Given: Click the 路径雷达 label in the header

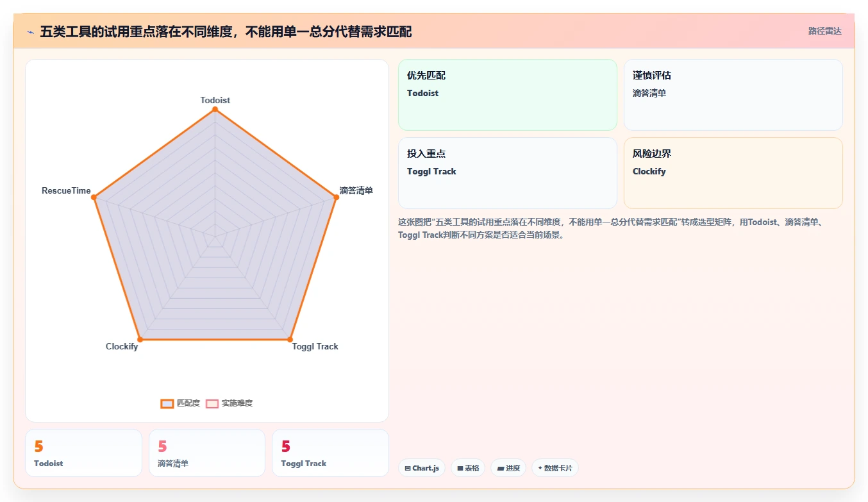Looking at the screenshot, I should pos(824,31).
